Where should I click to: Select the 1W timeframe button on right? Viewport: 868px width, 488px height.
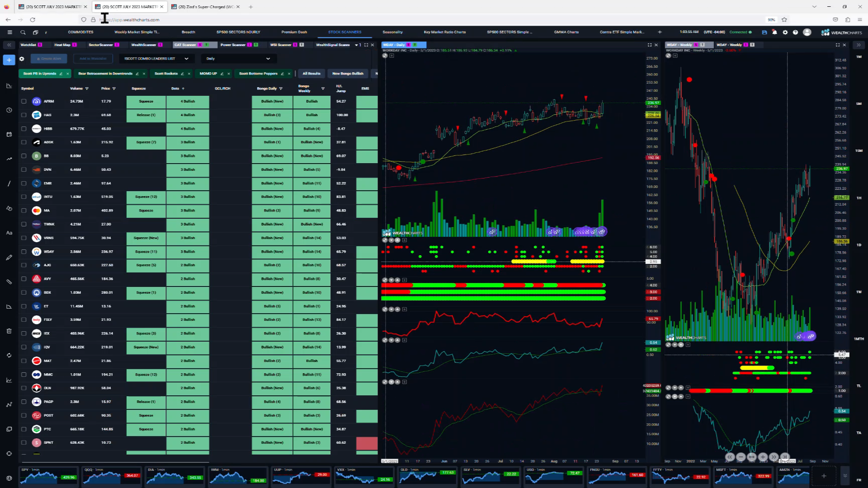(859, 292)
